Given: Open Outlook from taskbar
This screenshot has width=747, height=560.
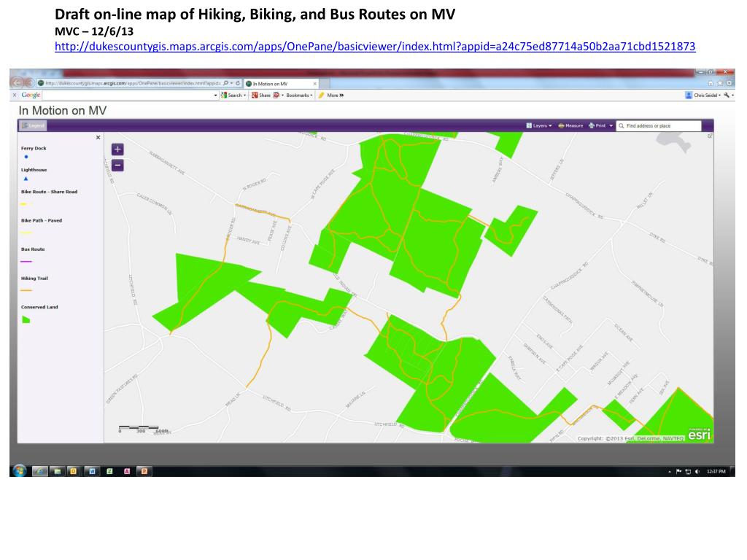Looking at the screenshot, I should pos(74,471).
